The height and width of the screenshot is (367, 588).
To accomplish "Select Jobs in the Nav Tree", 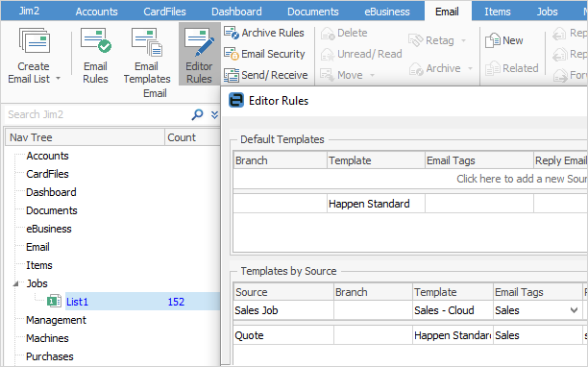I will [37, 283].
